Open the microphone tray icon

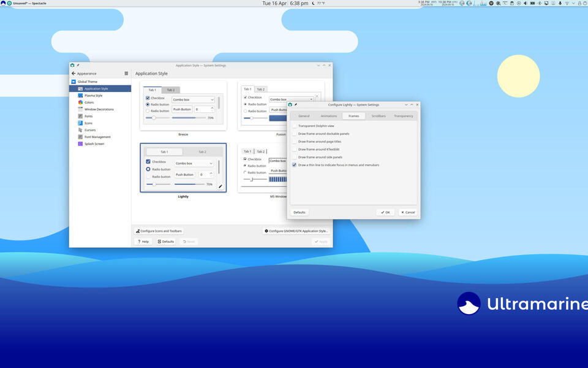560,3
